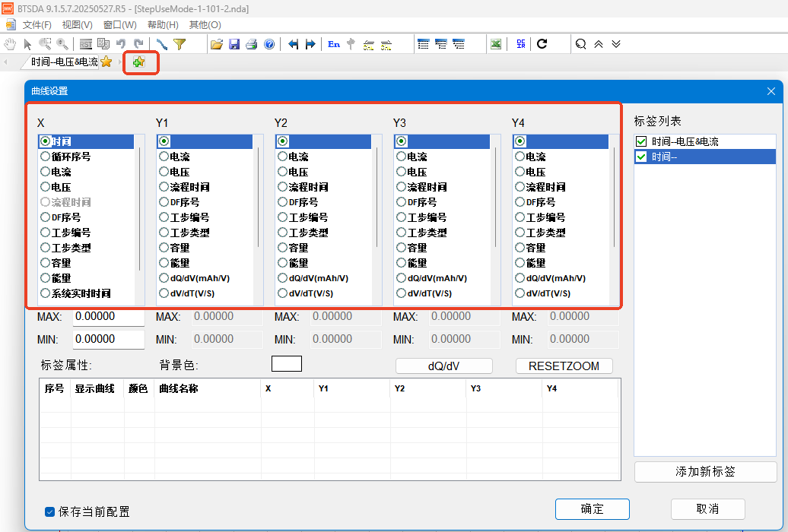Select 电压 radio in Y1 list
This screenshot has height=532, width=788.
[164, 172]
